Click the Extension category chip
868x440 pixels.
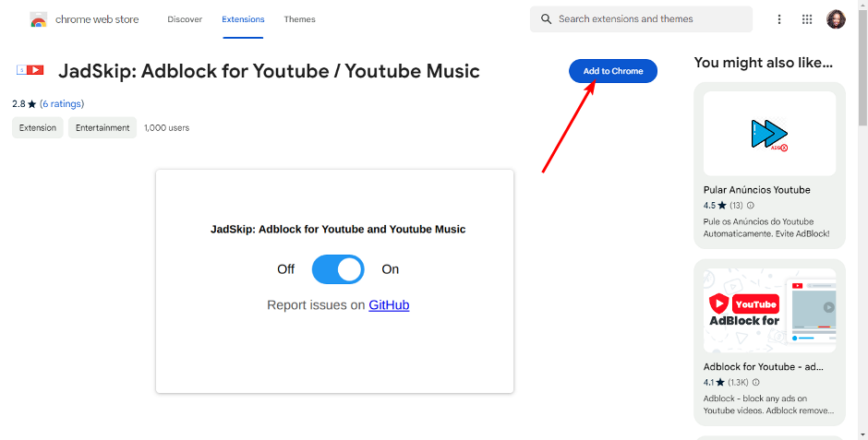[x=38, y=127]
